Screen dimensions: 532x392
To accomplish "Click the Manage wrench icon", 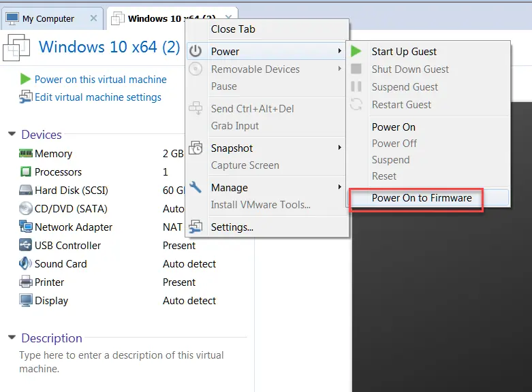I will pyautogui.click(x=195, y=187).
